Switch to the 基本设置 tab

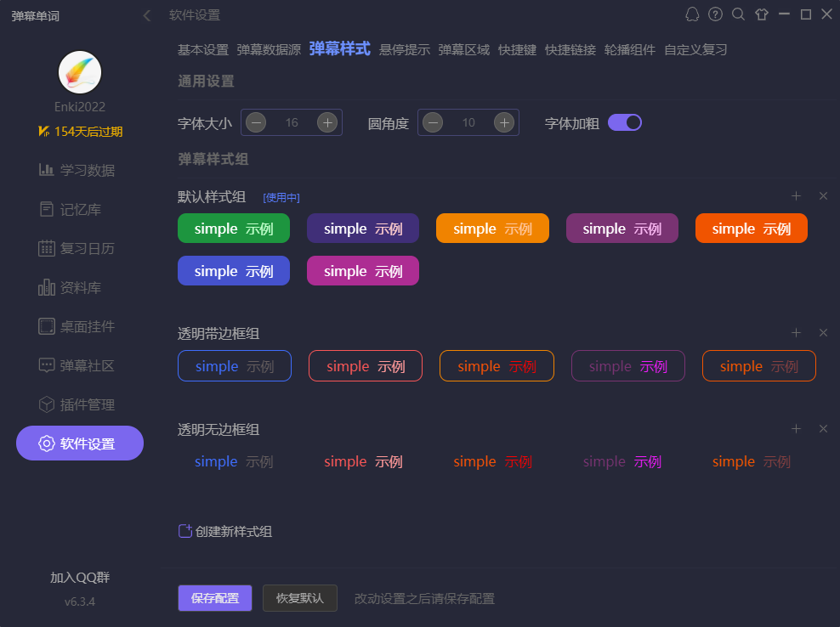[202, 50]
